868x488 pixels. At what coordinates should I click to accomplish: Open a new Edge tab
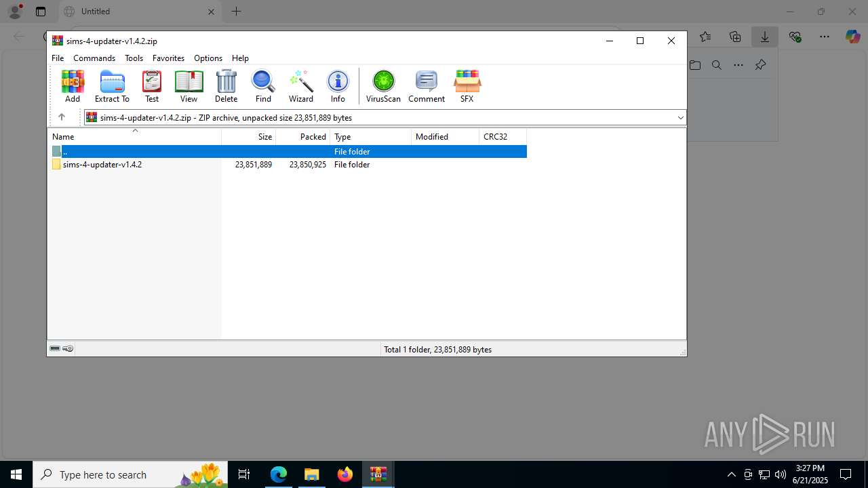click(236, 12)
